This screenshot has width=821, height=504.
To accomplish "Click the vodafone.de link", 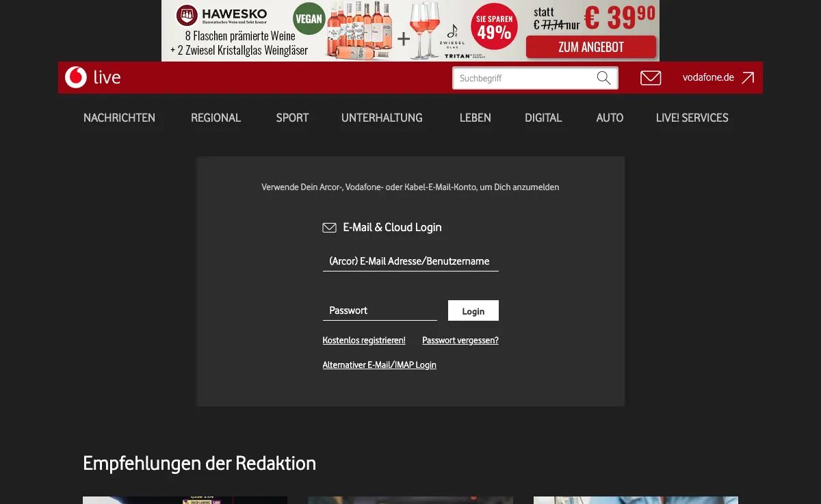I will click(708, 77).
